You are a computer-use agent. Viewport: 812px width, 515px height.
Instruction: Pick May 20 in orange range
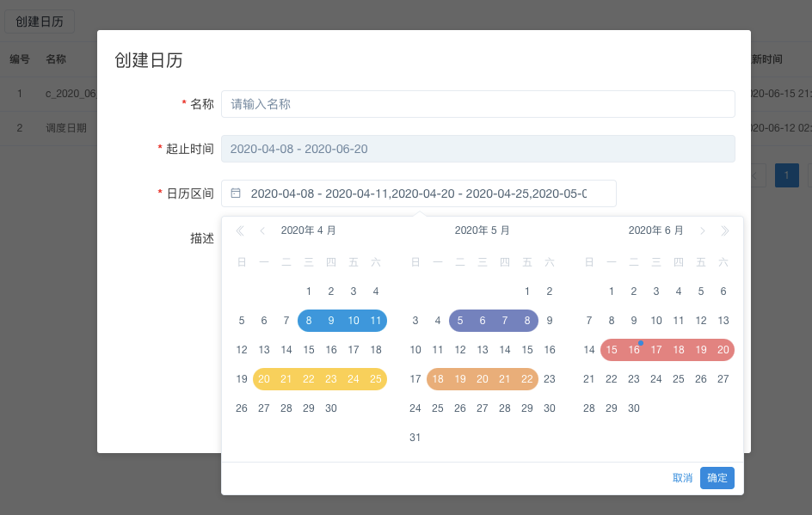click(483, 379)
